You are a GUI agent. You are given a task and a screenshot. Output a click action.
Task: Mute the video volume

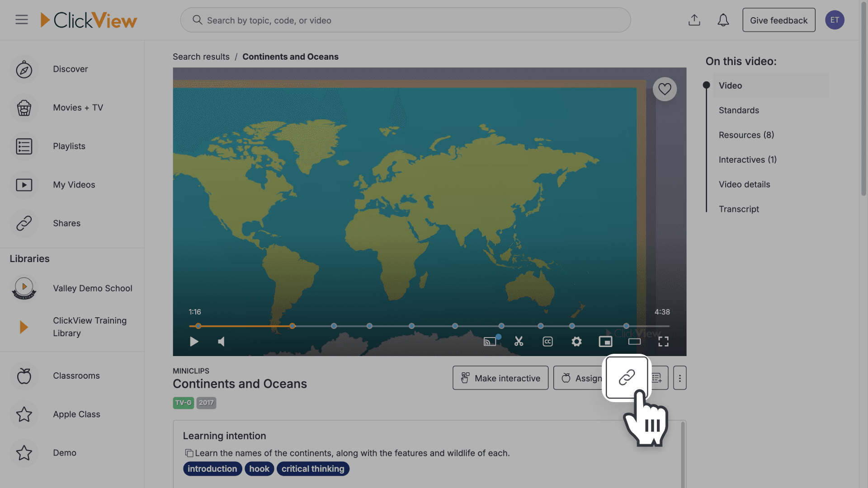221,342
